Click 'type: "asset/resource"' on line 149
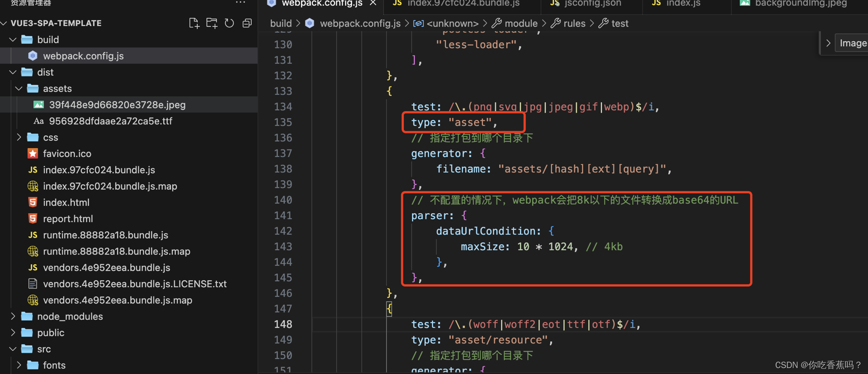The width and height of the screenshot is (868, 374). point(479,340)
